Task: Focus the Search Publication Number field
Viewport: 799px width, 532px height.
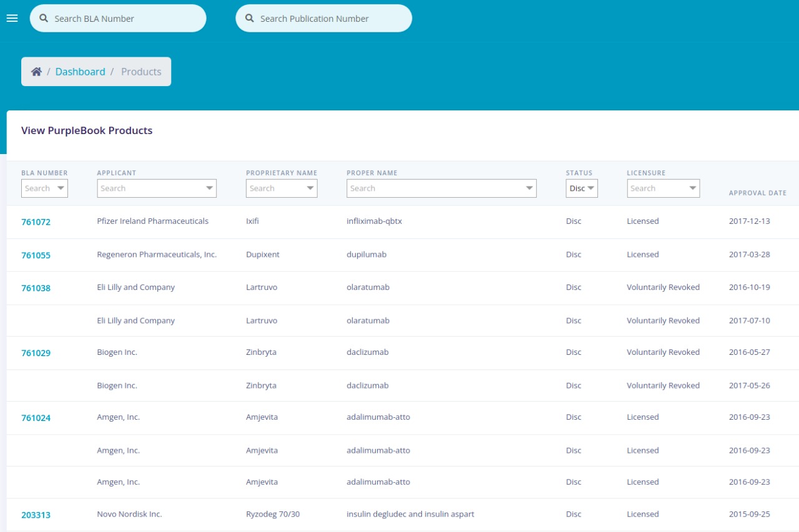Action: 331,19
